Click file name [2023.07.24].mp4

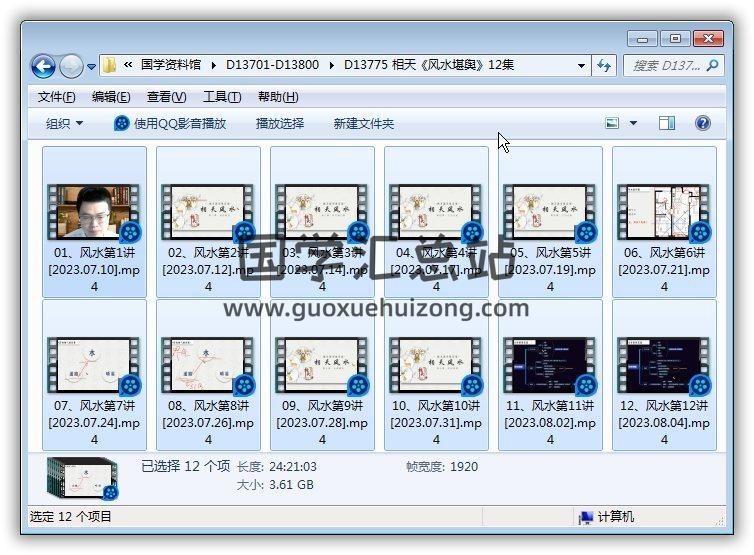pos(94,430)
